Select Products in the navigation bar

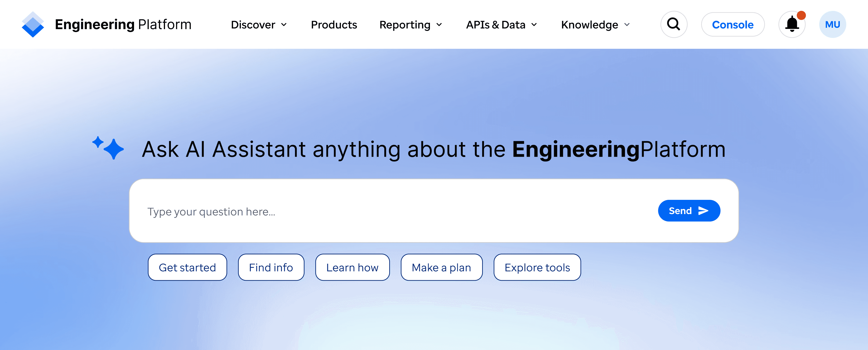coord(334,25)
